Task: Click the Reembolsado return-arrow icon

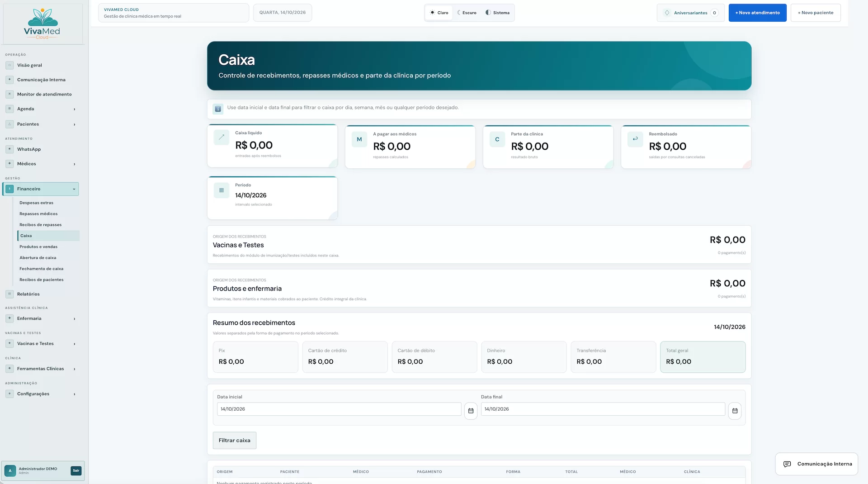Action: (x=635, y=138)
